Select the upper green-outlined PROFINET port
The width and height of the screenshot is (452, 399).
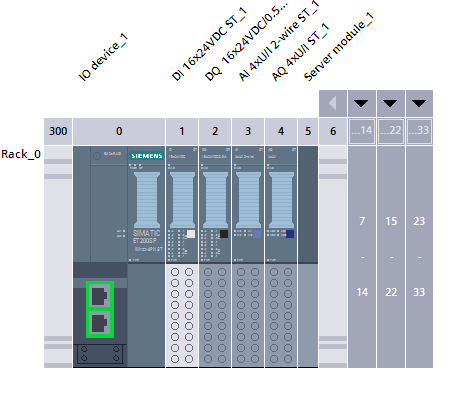coord(100,295)
